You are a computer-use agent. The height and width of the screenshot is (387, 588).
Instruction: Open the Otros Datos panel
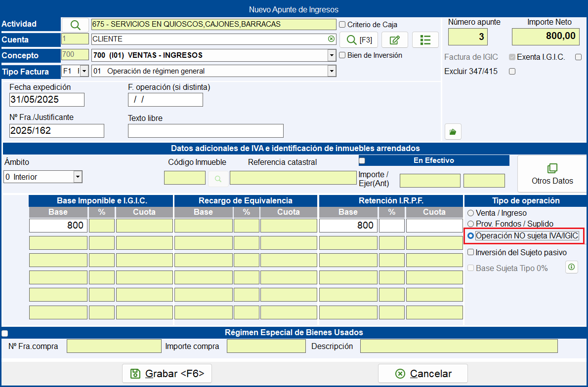[x=552, y=174]
